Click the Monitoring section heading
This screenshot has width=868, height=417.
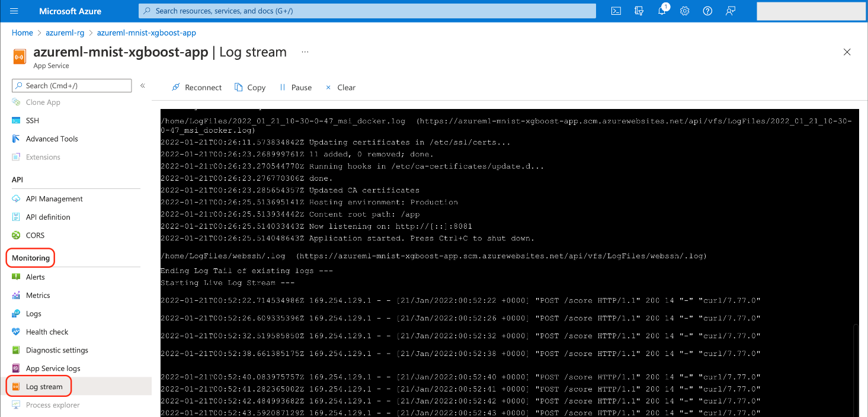[31, 258]
